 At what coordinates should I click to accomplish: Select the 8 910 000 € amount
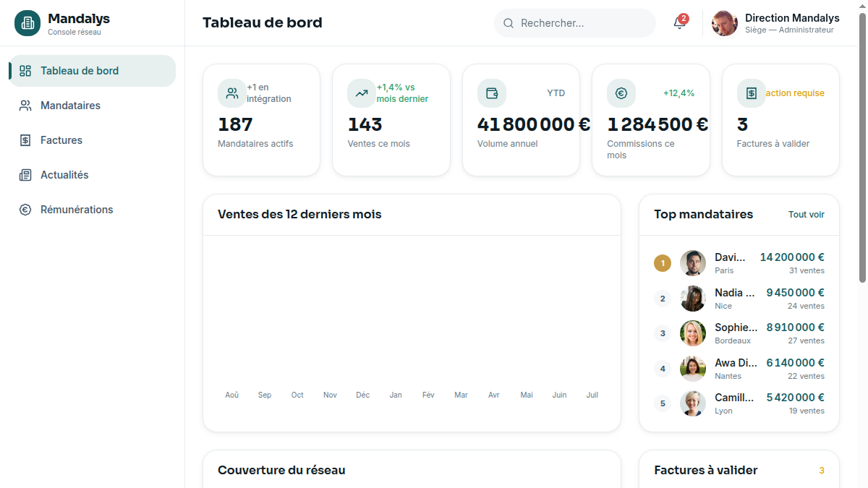pos(796,328)
